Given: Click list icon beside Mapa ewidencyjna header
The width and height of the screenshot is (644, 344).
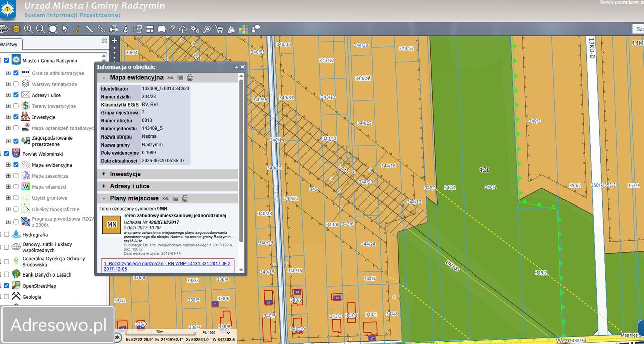Looking at the screenshot, I should click(x=180, y=78).
